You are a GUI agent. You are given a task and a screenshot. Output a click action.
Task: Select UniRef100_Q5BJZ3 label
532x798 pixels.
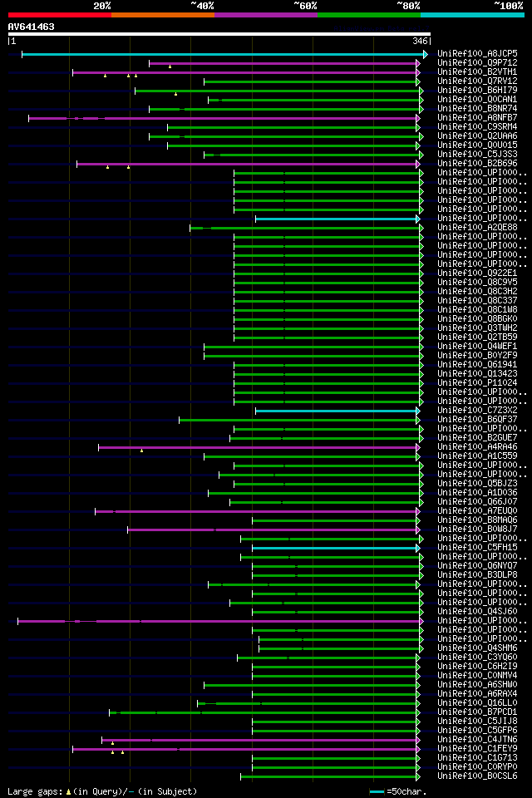click(x=477, y=484)
